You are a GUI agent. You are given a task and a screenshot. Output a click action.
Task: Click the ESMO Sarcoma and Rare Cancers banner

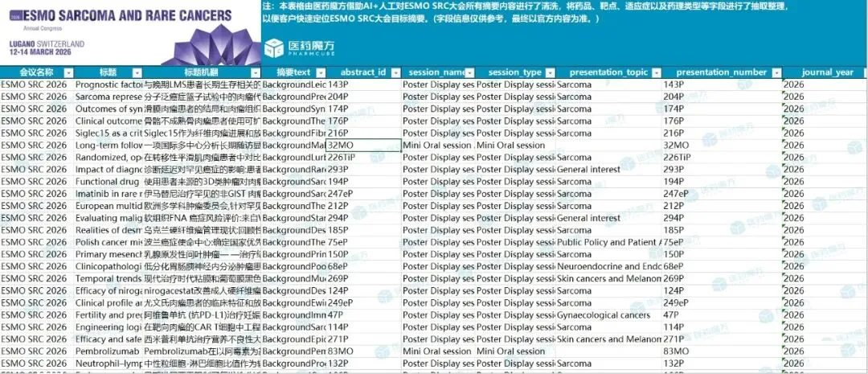tap(130, 33)
